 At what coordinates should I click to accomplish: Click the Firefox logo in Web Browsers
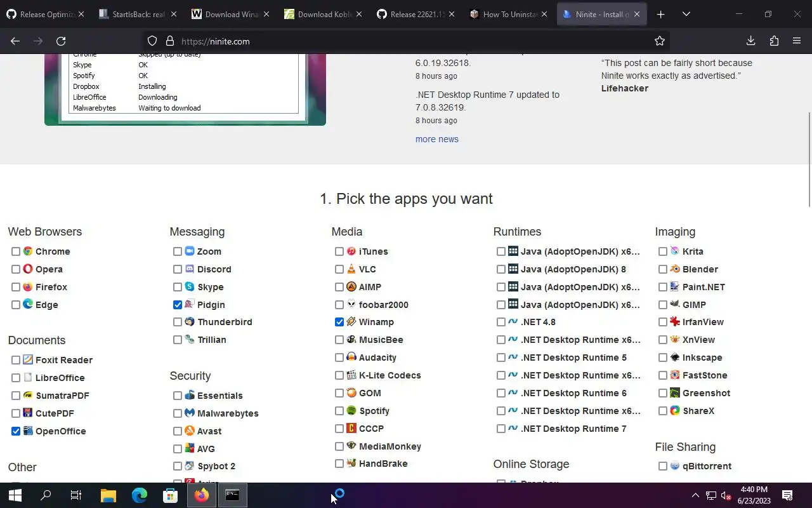point(28,287)
